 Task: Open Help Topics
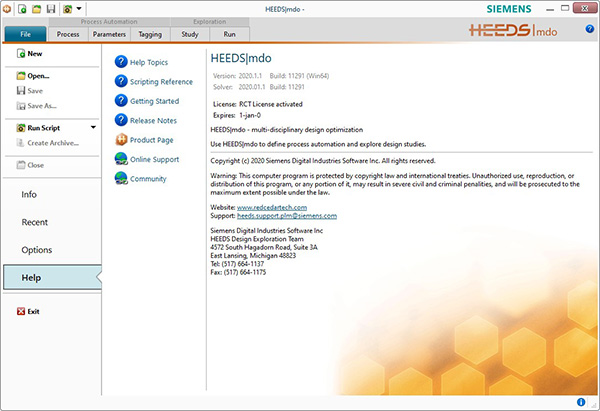pyautogui.click(x=149, y=62)
